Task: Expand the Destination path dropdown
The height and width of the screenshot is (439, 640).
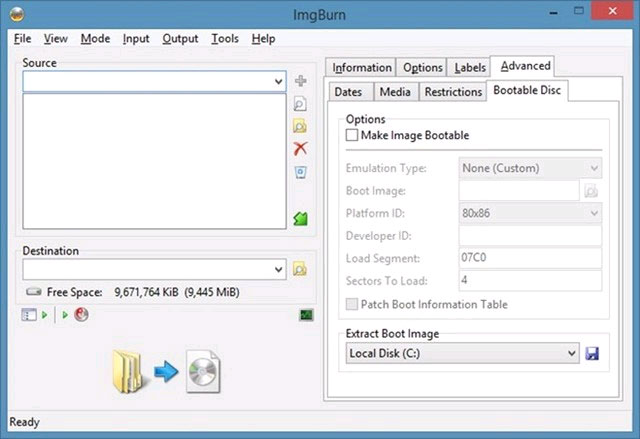Action: pyautogui.click(x=277, y=269)
